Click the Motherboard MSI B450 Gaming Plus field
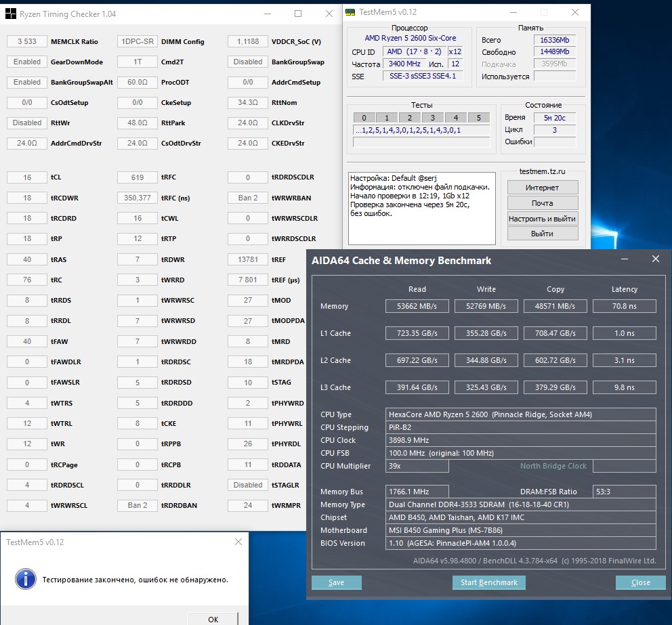This screenshot has width=672, height=625. tap(521, 530)
